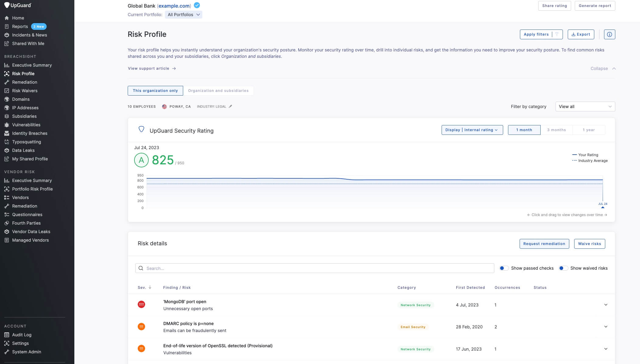
Task: Open the Filter by category dropdown
Action: click(585, 107)
